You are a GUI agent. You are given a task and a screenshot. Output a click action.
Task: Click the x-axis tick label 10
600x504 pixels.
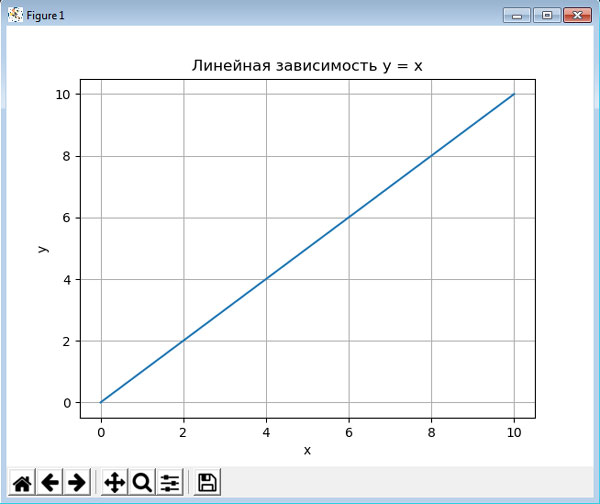[x=514, y=432]
